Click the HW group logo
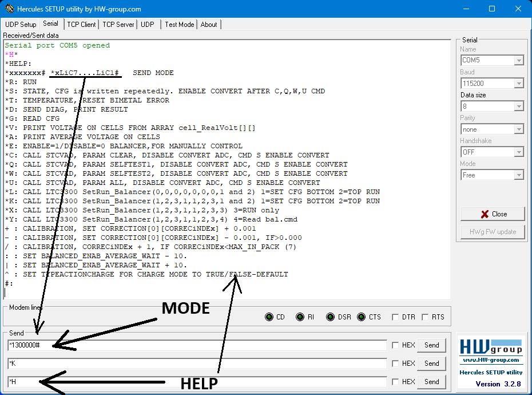This screenshot has height=395, width=532. tap(491, 347)
